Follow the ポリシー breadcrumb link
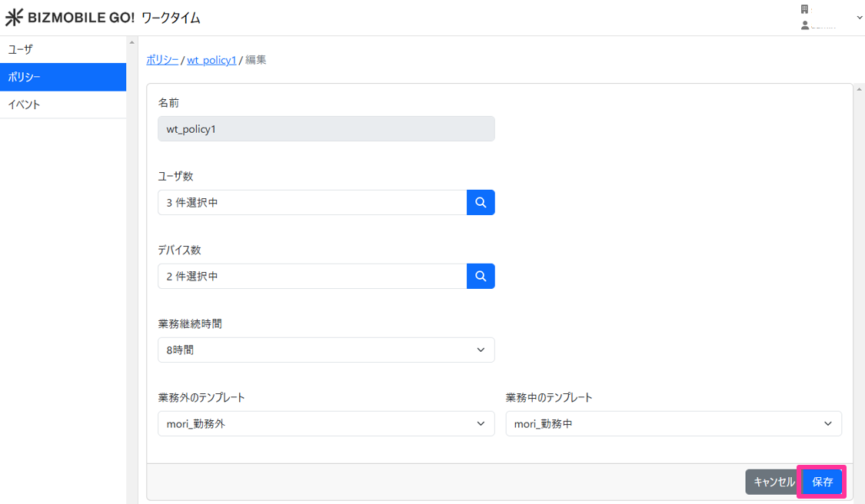Viewport: 865px width, 504px height. pyautogui.click(x=162, y=60)
